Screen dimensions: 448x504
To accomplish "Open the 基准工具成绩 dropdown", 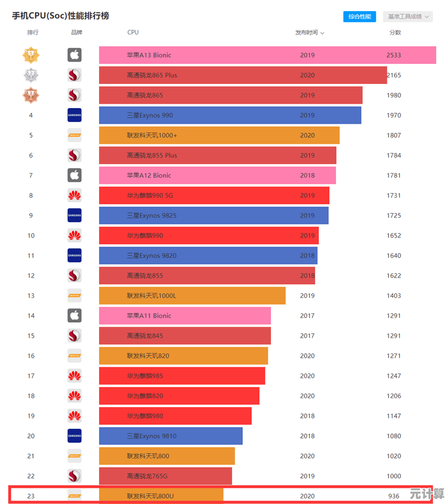I will [x=408, y=16].
